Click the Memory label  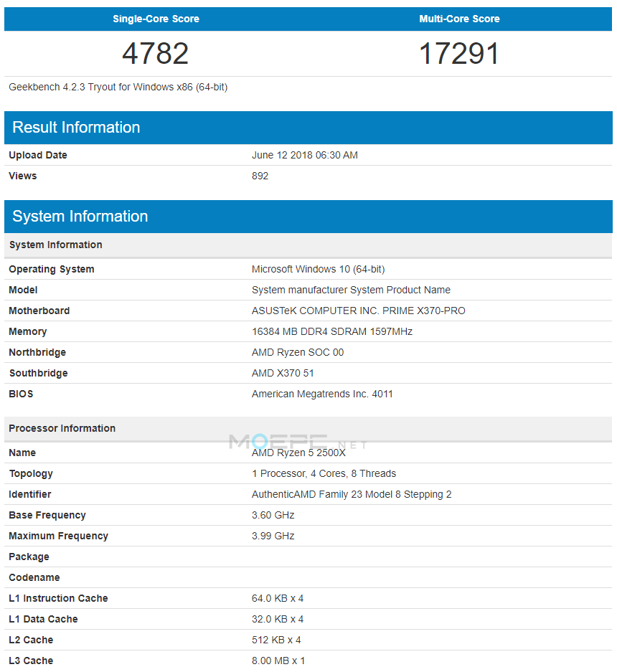tap(28, 332)
